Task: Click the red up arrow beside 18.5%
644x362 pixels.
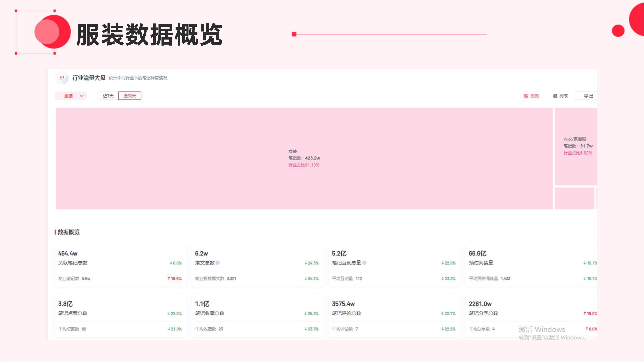Action: click(x=169, y=279)
